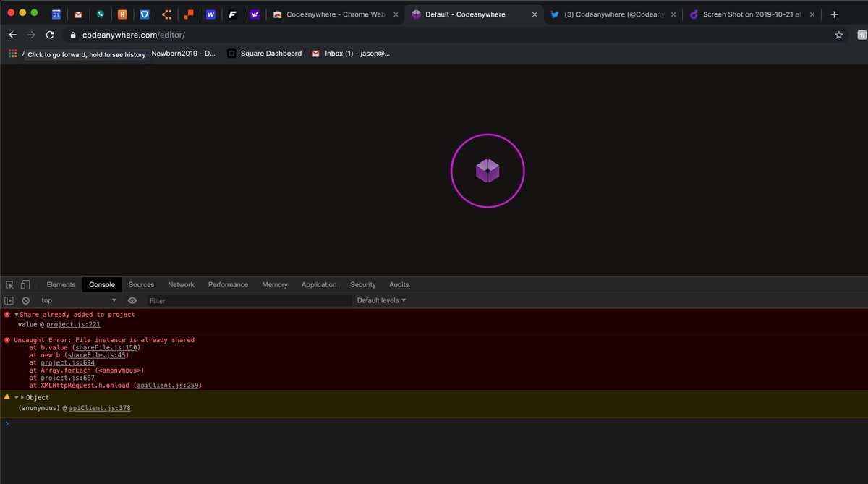Select the Console panel tab
This screenshot has height=484, width=868.
102,285
